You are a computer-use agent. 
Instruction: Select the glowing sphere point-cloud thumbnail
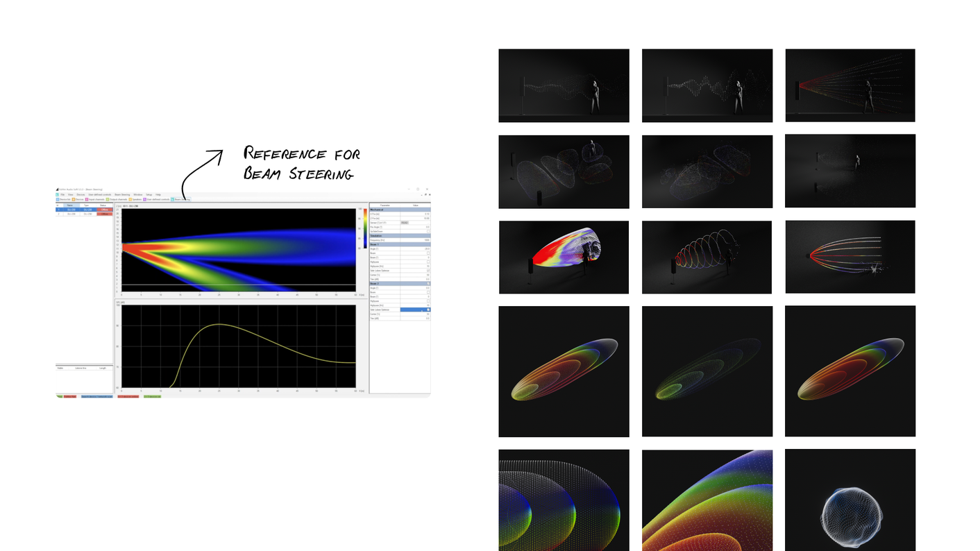click(x=850, y=500)
